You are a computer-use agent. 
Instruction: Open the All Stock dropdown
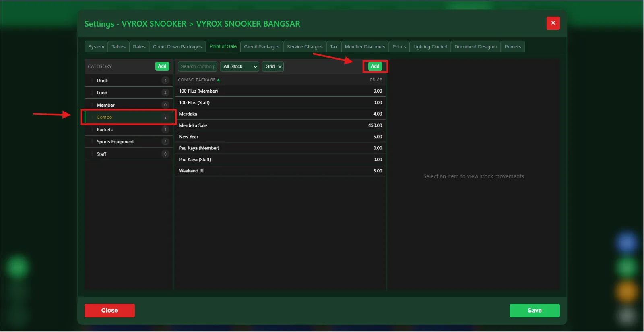coord(239,66)
